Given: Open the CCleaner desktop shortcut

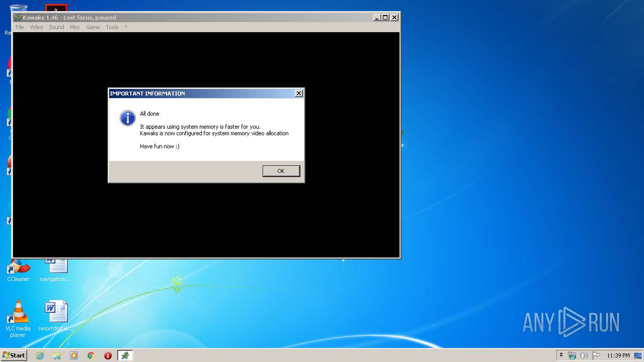Looking at the screenshot, I should coord(18,270).
